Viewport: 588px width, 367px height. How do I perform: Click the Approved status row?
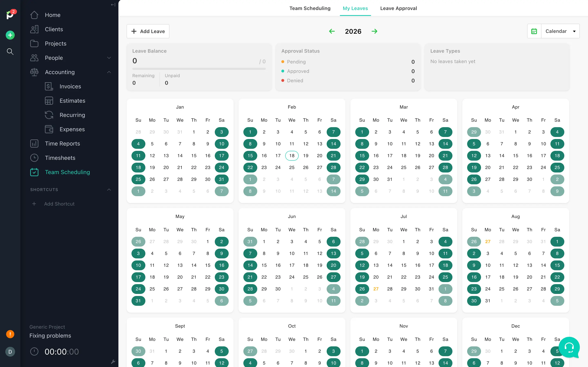pos(348,71)
